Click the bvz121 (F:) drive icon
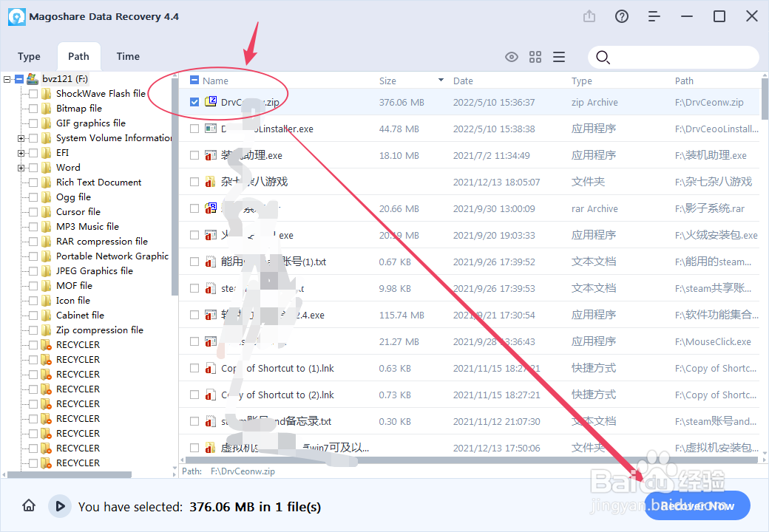 click(33, 79)
